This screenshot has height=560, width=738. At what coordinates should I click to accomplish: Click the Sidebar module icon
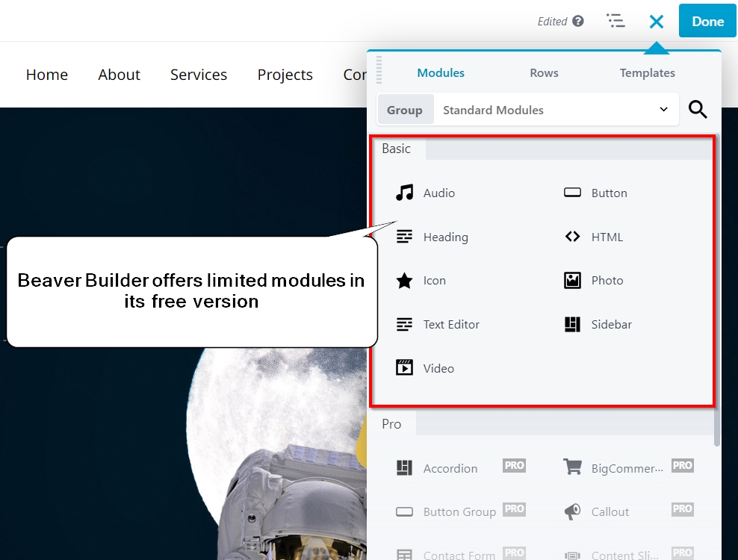point(572,324)
